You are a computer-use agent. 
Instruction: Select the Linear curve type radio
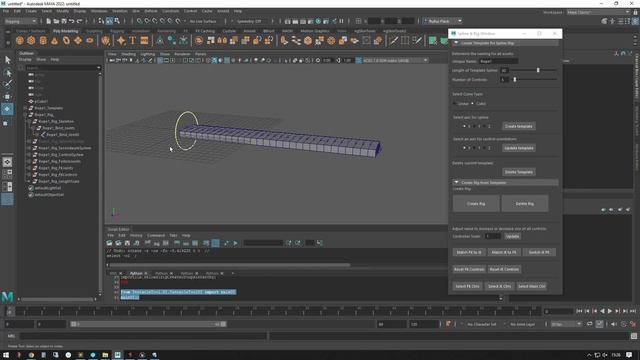click(454, 104)
